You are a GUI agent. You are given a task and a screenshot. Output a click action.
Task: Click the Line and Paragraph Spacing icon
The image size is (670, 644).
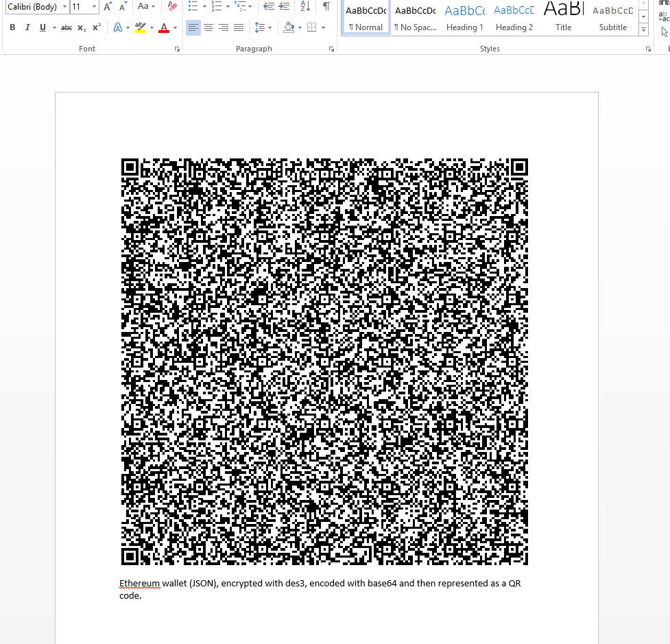[260, 28]
